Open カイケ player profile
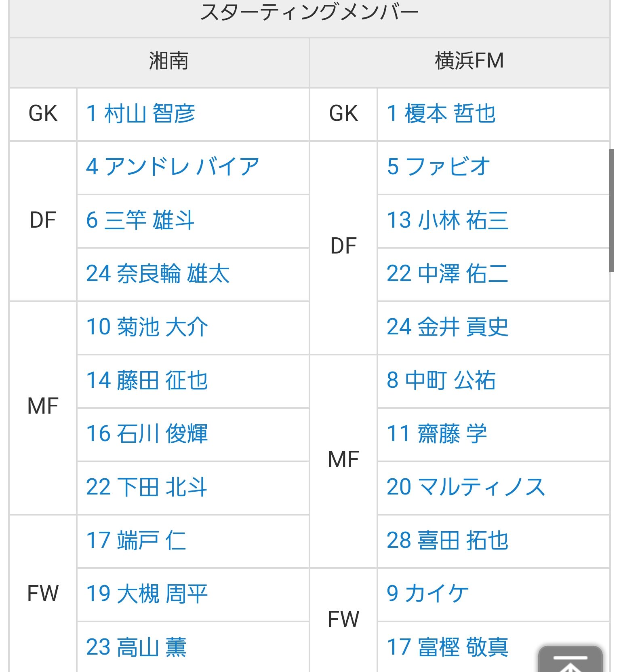 pyautogui.click(x=427, y=594)
